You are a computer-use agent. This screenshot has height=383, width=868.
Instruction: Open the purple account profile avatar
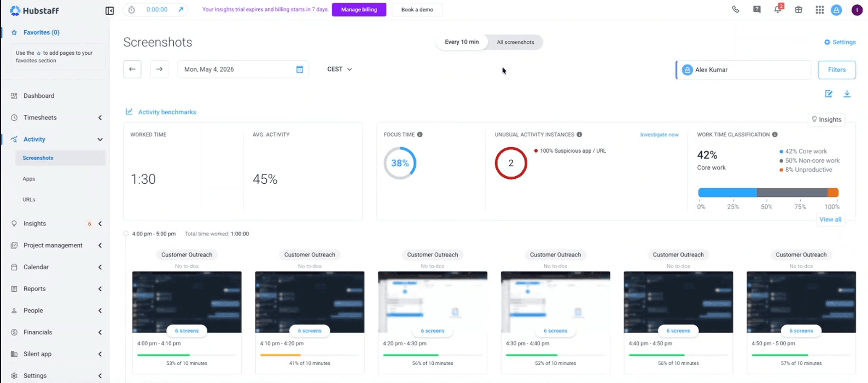tap(857, 10)
